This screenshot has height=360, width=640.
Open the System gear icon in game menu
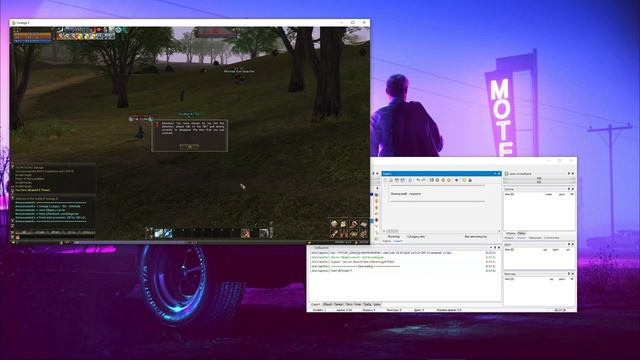(x=363, y=233)
